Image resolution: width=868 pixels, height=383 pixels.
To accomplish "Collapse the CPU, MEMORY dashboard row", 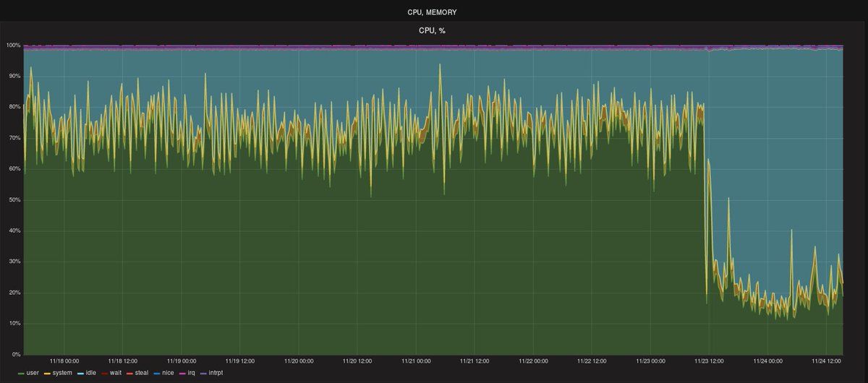I will tap(432, 12).
